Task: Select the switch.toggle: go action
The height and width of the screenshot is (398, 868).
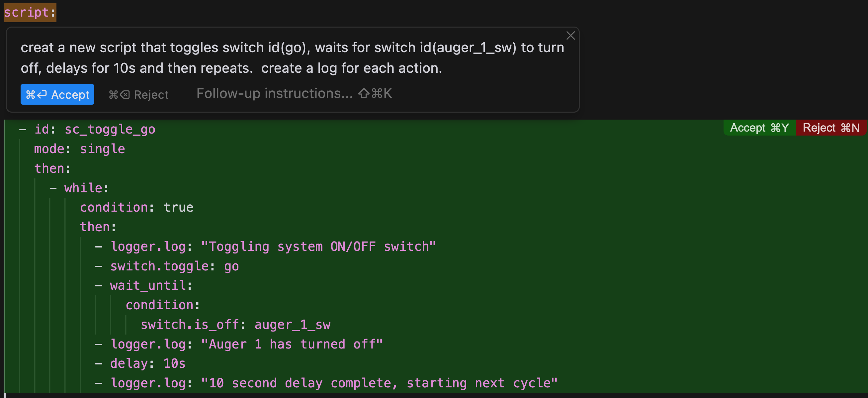Action: 174,265
